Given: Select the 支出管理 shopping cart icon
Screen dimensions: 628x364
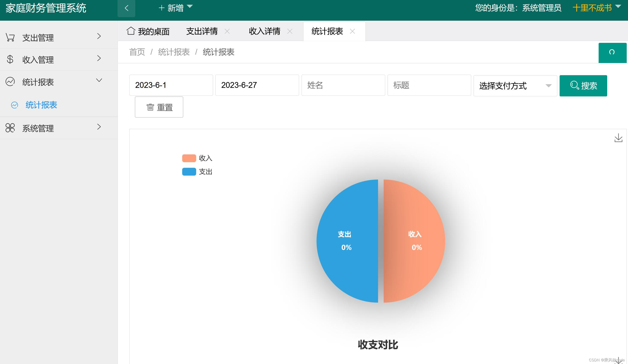Looking at the screenshot, I should point(10,37).
